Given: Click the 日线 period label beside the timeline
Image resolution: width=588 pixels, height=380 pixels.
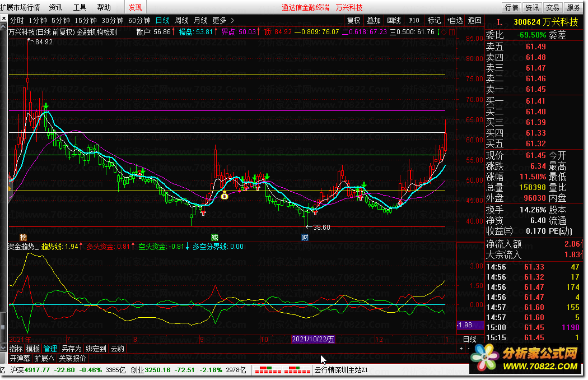Looking at the screenshot, I should (469, 340).
